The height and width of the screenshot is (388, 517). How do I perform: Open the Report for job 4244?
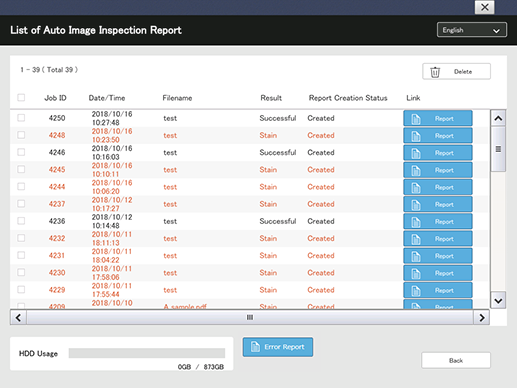pos(438,187)
